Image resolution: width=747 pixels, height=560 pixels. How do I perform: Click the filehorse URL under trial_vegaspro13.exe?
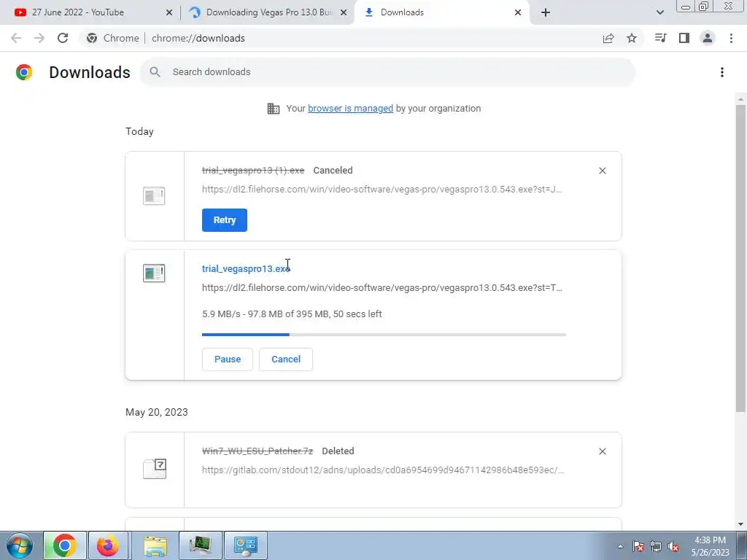click(382, 287)
